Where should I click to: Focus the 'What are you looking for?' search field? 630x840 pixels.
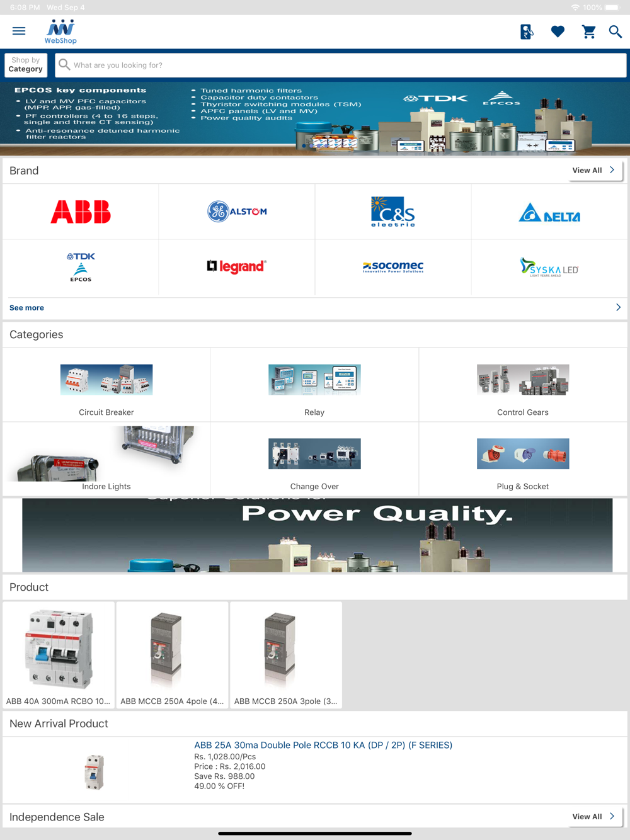[341, 65]
